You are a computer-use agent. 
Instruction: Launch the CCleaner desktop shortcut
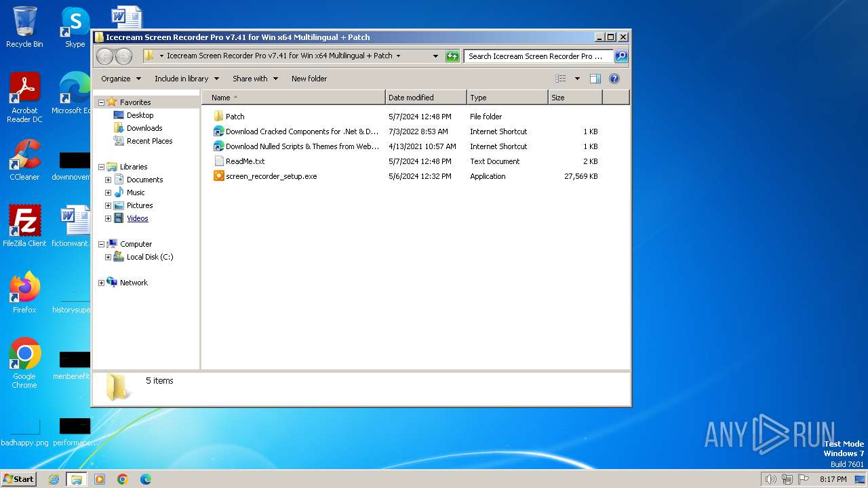tap(24, 160)
